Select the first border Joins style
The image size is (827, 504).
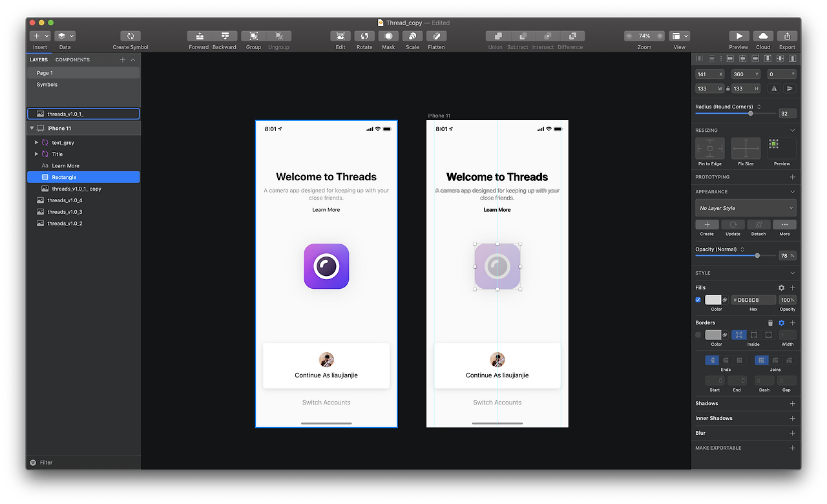tap(762, 360)
